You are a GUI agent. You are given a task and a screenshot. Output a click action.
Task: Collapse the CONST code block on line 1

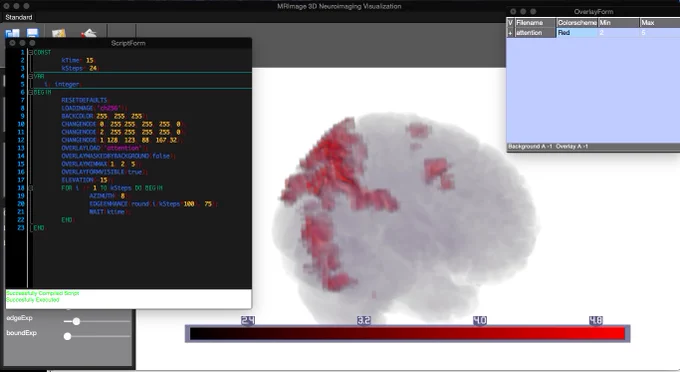point(31,52)
